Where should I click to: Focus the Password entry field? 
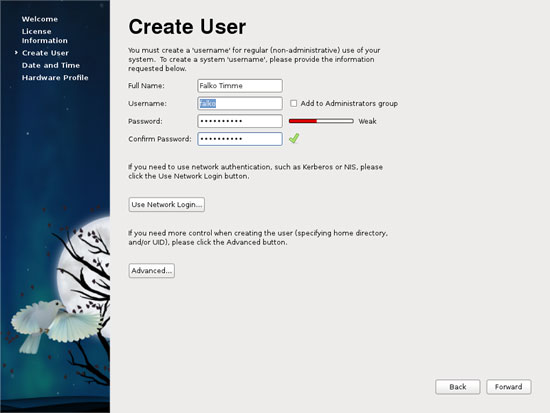point(240,121)
